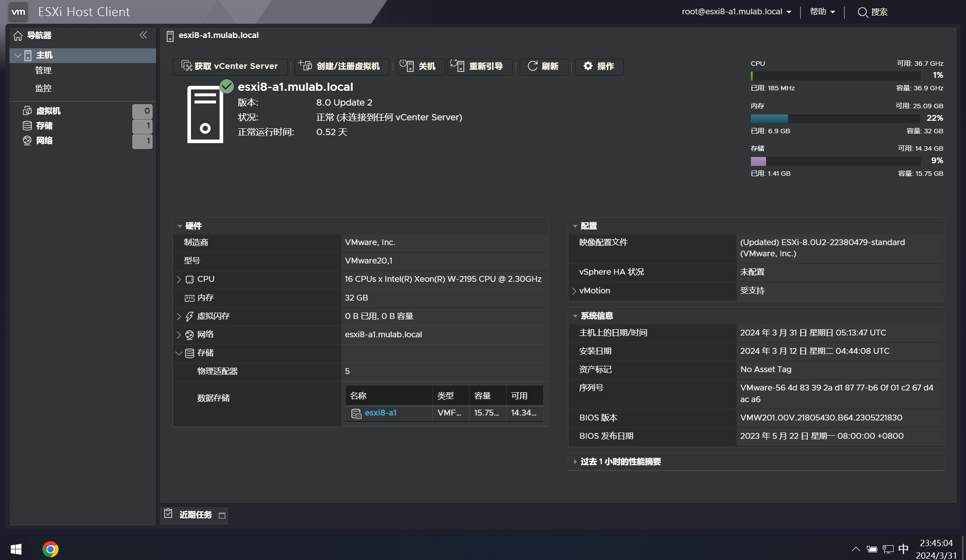Viewport: 966px width, 560px height.
Task: Click the memory module icon in hardware panel
Action: (190, 298)
